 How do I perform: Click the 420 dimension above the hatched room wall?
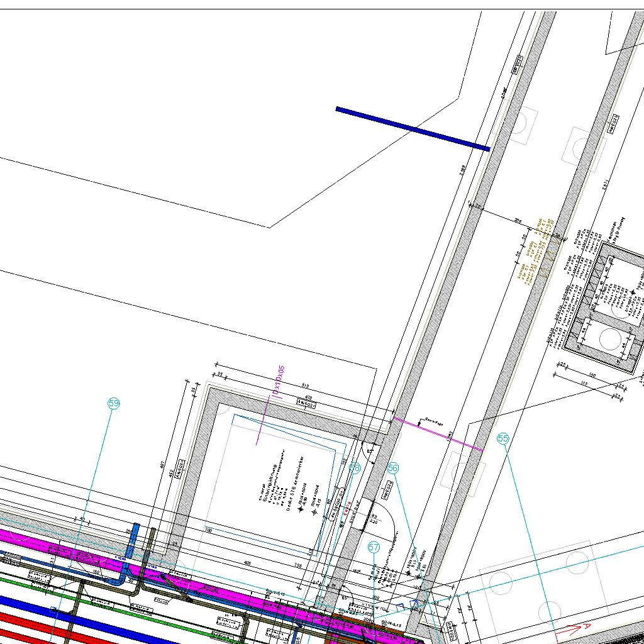click(309, 398)
